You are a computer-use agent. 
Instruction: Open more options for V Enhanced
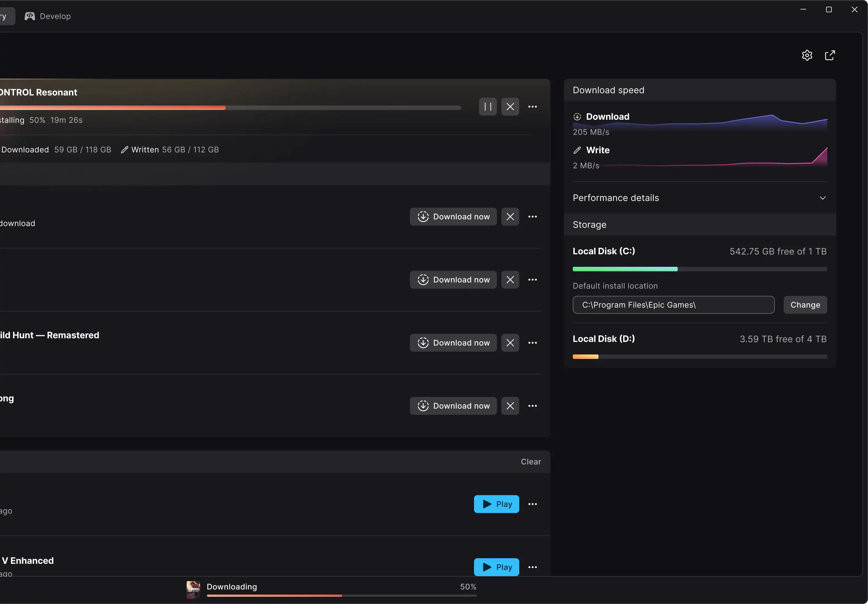pyautogui.click(x=532, y=567)
